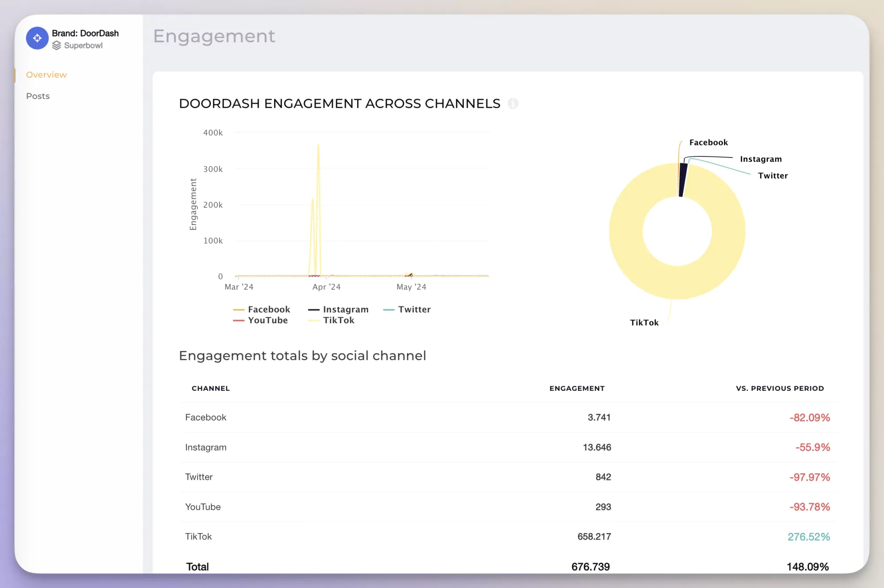Click the Engagement totals by social channel heading
The height and width of the screenshot is (588, 884).
coord(302,356)
